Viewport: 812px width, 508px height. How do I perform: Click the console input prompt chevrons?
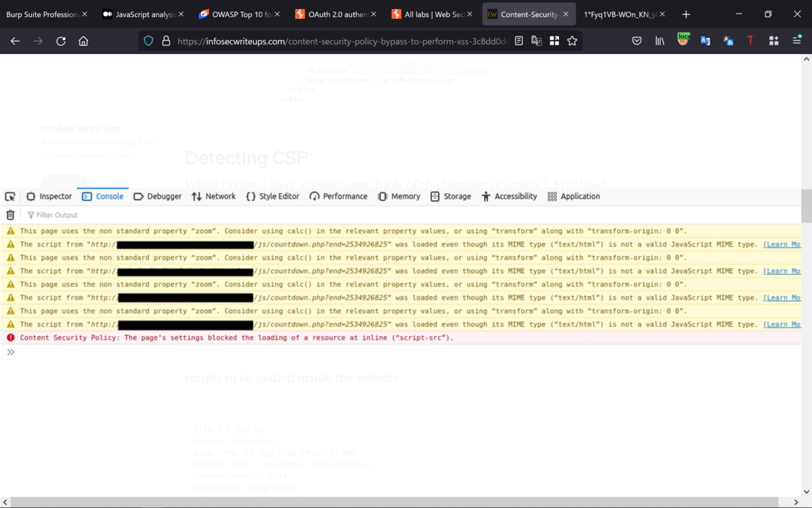point(10,352)
